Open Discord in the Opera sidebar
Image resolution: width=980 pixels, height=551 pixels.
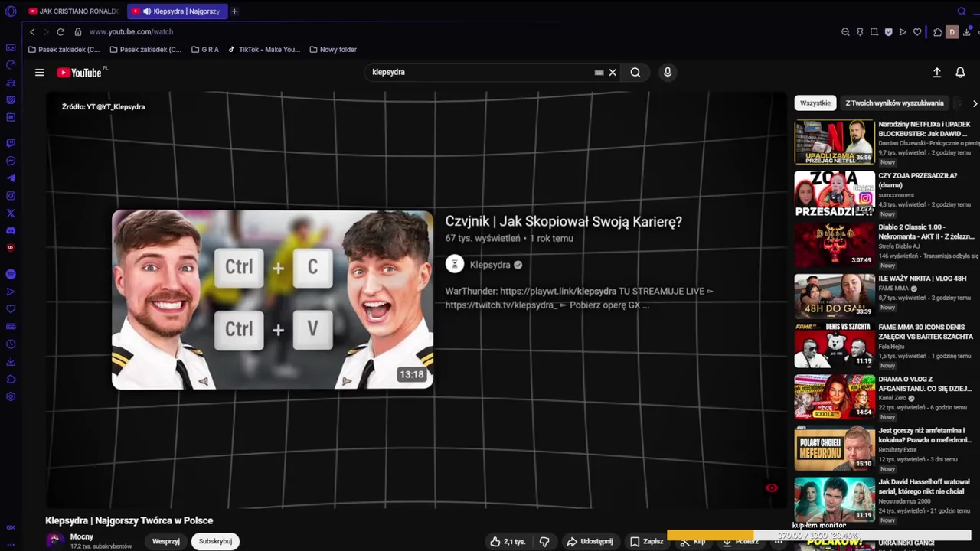pyautogui.click(x=11, y=230)
